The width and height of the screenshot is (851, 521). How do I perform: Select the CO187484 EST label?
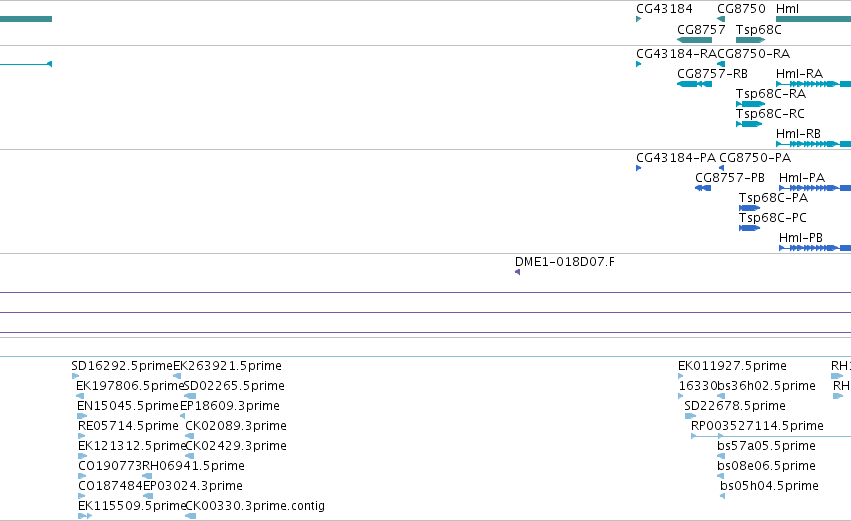pos(110,486)
